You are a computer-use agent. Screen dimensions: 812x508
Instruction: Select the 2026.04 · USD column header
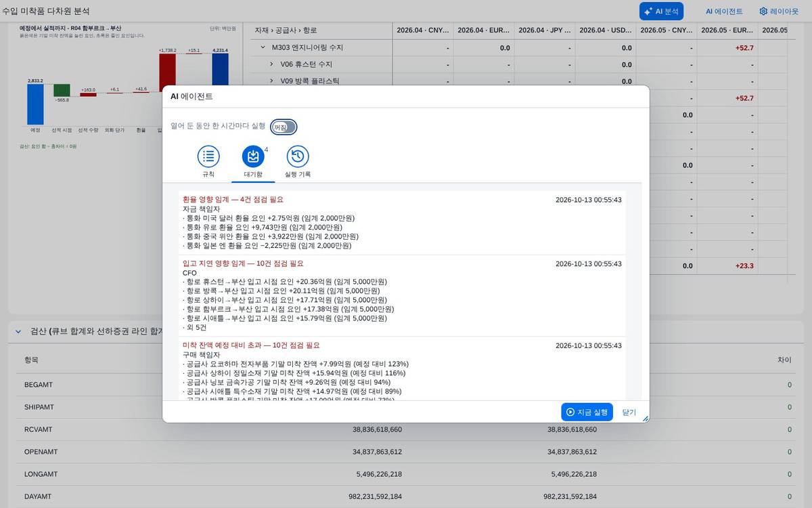point(606,30)
